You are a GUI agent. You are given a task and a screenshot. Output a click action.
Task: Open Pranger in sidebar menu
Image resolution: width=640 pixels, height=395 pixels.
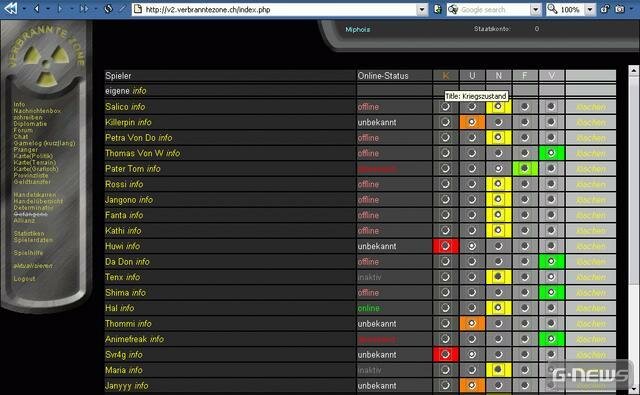click(x=25, y=150)
